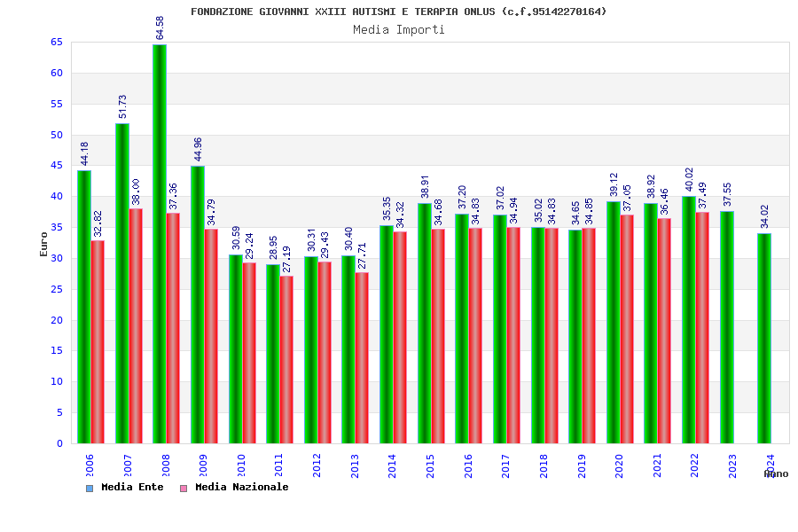This screenshot has width=798, height=532.
Task: Click the red 2016 bar valued 34.83
Action: (x=475, y=336)
